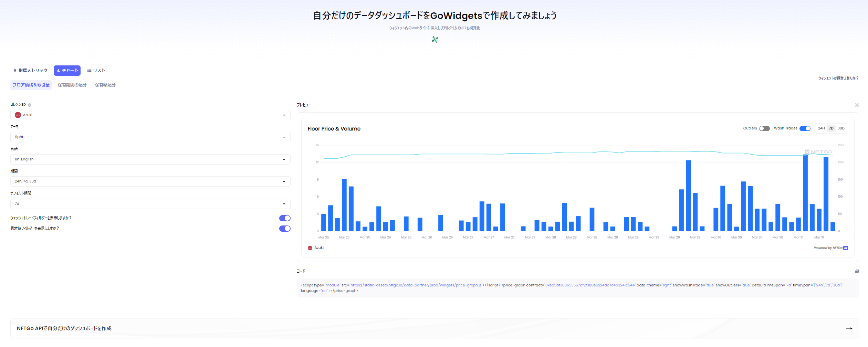Click the Azuki legend icon below the chart
868x347 pixels.
coord(310,248)
